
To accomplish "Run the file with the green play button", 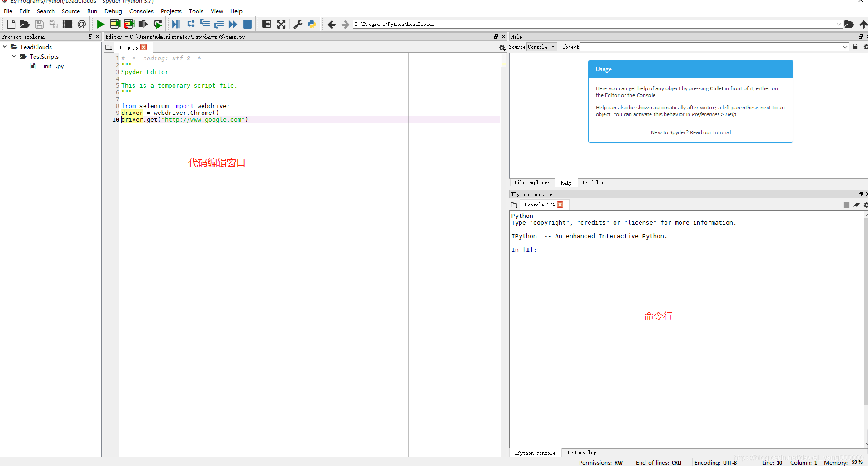I will (100, 24).
